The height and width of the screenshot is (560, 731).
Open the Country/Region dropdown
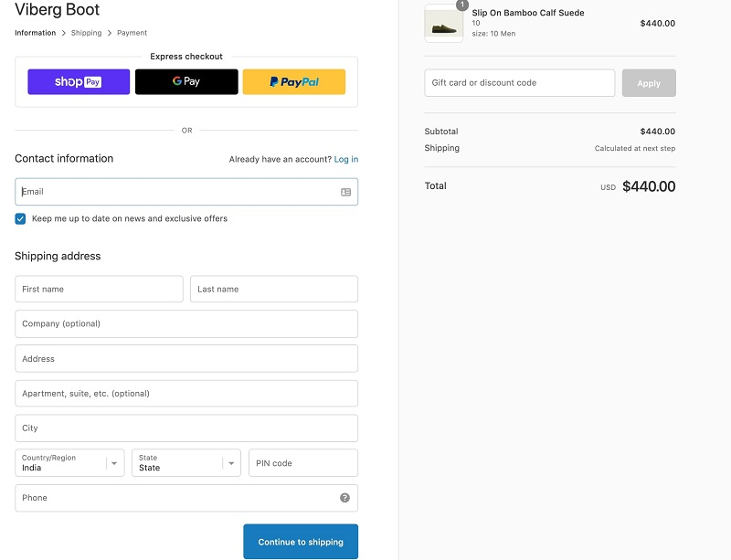tap(70, 463)
